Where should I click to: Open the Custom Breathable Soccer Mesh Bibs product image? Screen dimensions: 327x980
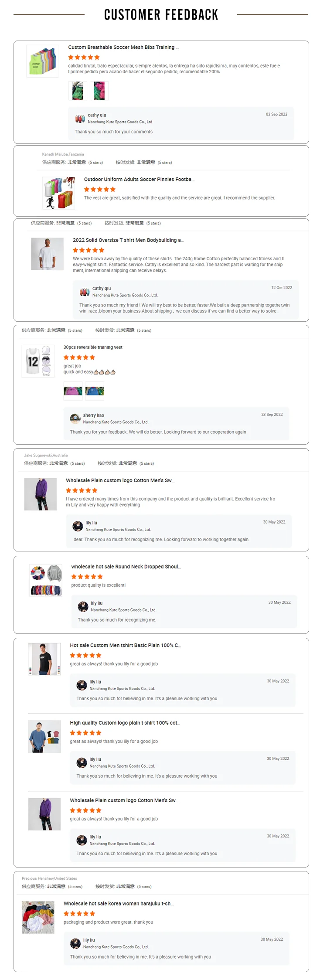(x=43, y=61)
